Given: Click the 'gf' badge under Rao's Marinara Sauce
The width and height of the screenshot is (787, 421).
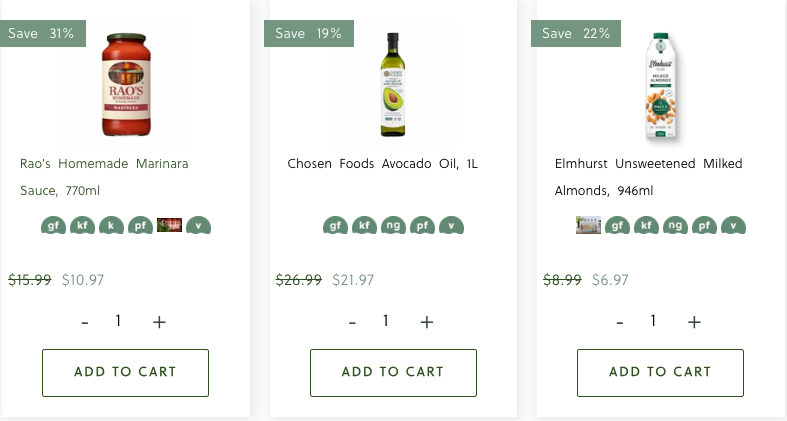Looking at the screenshot, I should pyautogui.click(x=53, y=226).
